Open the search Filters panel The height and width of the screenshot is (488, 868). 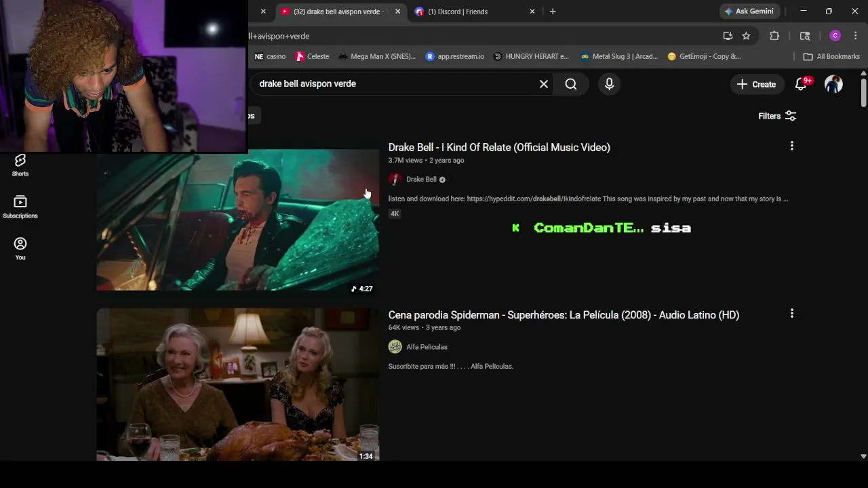[777, 116]
